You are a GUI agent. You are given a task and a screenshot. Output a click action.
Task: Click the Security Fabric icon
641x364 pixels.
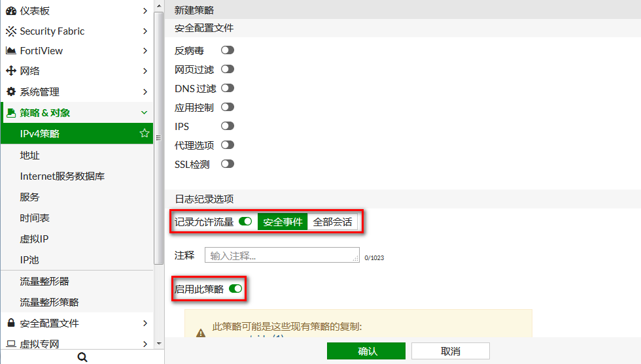(11, 31)
